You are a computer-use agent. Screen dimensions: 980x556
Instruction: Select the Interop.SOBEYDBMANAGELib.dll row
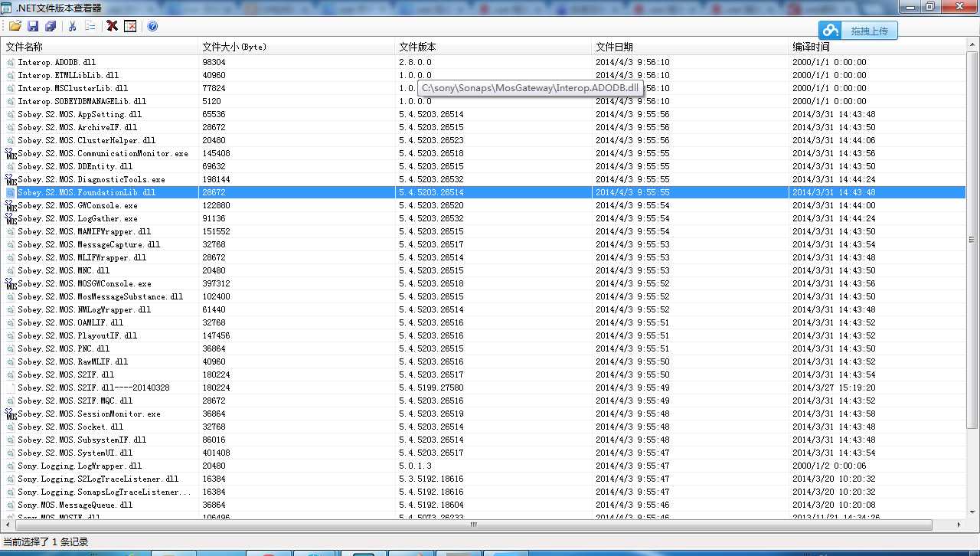[x=483, y=101]
